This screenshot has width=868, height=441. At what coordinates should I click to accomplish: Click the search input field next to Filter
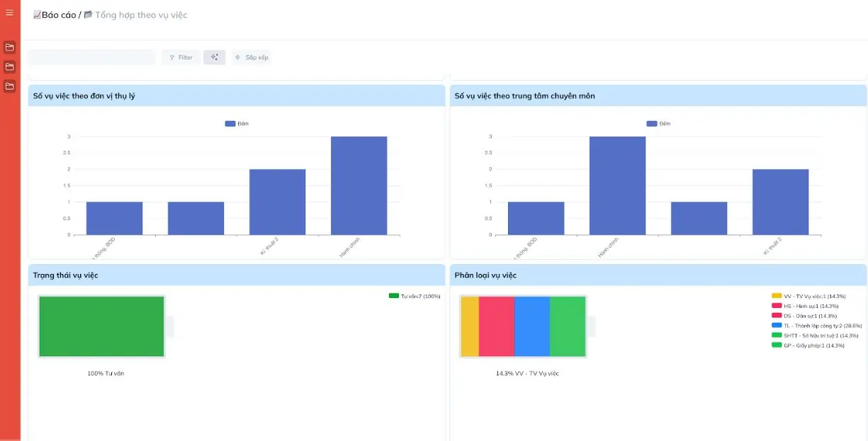click(91, 57)
